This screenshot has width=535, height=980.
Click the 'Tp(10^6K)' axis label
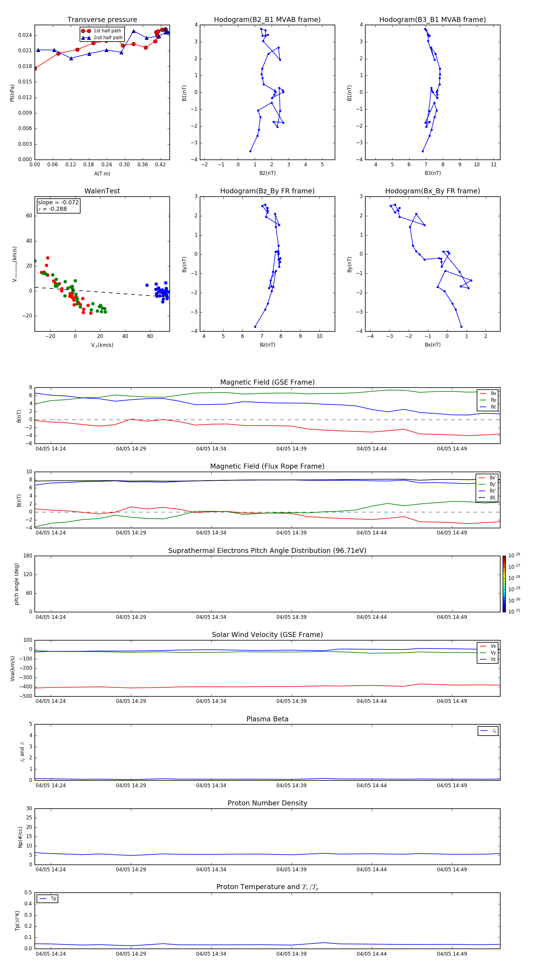[x=17, y=921]
